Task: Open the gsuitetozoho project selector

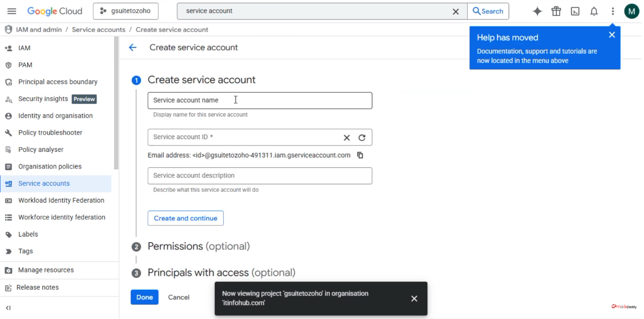Action: [125, 11]
